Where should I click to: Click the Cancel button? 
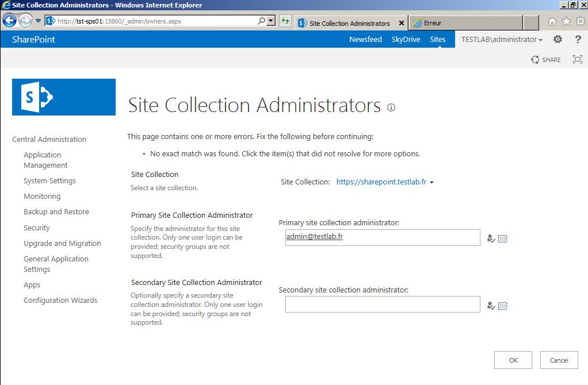[559, 360]
